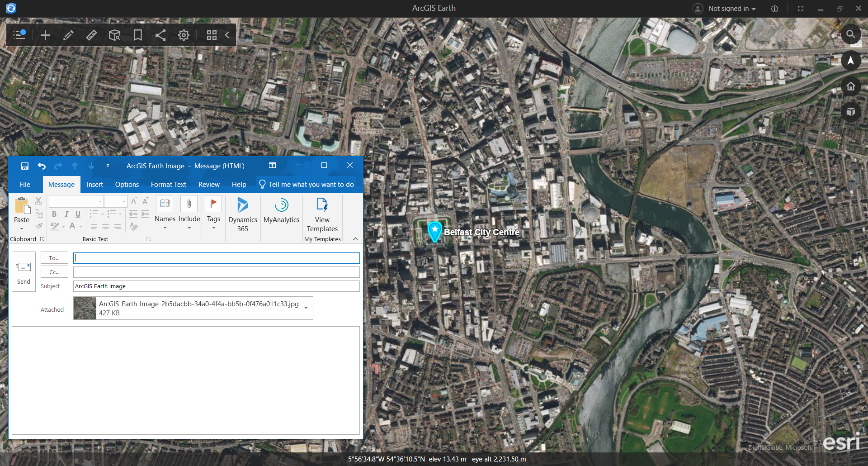This screenshot has width=868, height=466.
Task: Click the Send button
Action: (x=24, y=271)
